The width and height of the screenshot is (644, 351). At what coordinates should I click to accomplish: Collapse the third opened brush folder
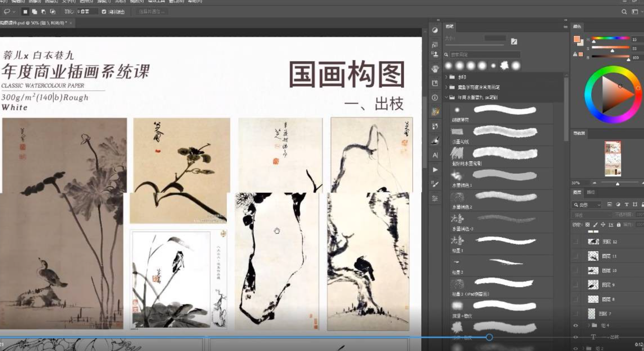click(x=446, y=97)
